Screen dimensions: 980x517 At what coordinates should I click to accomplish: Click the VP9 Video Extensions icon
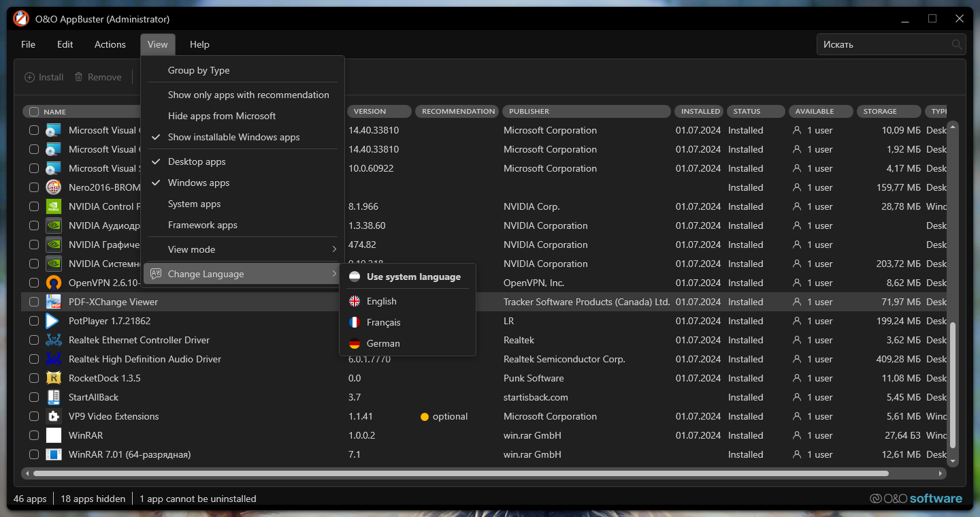[x=54, y=416]
